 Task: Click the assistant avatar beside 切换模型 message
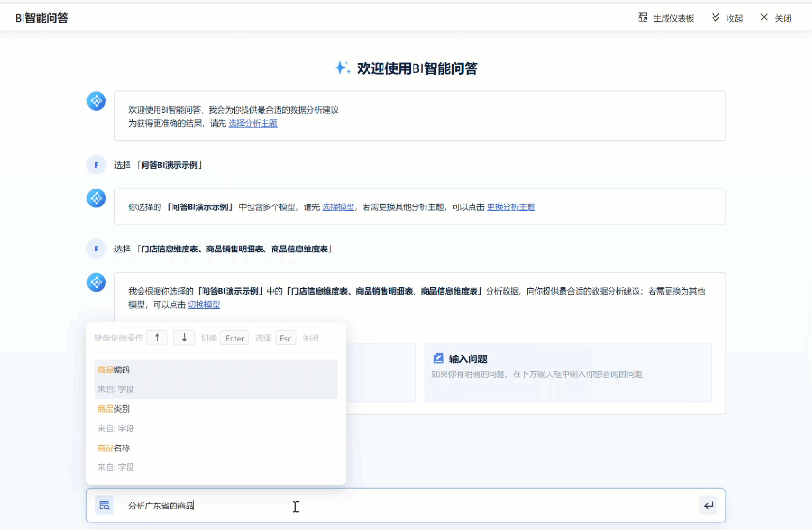coord(96,282)
